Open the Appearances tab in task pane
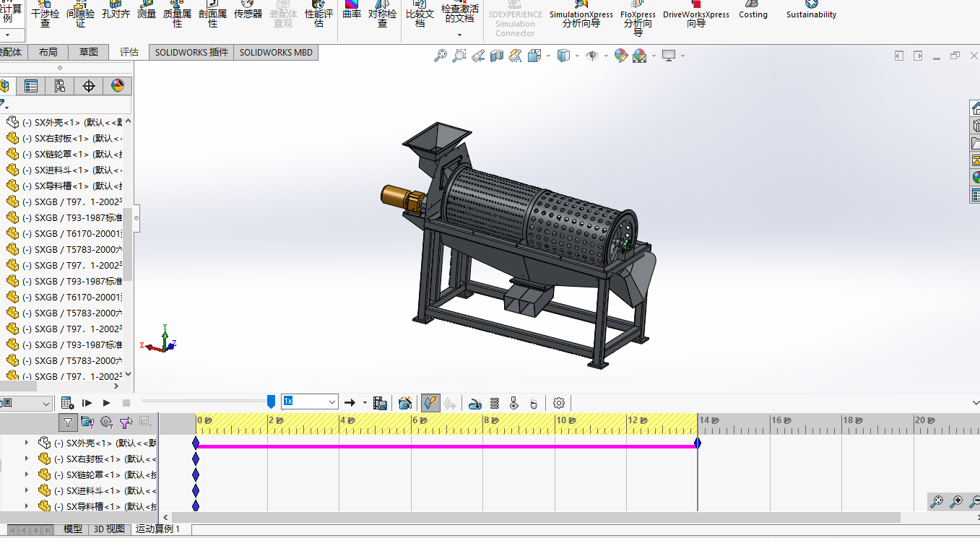The image size is (980, 538). click(975, 178)
